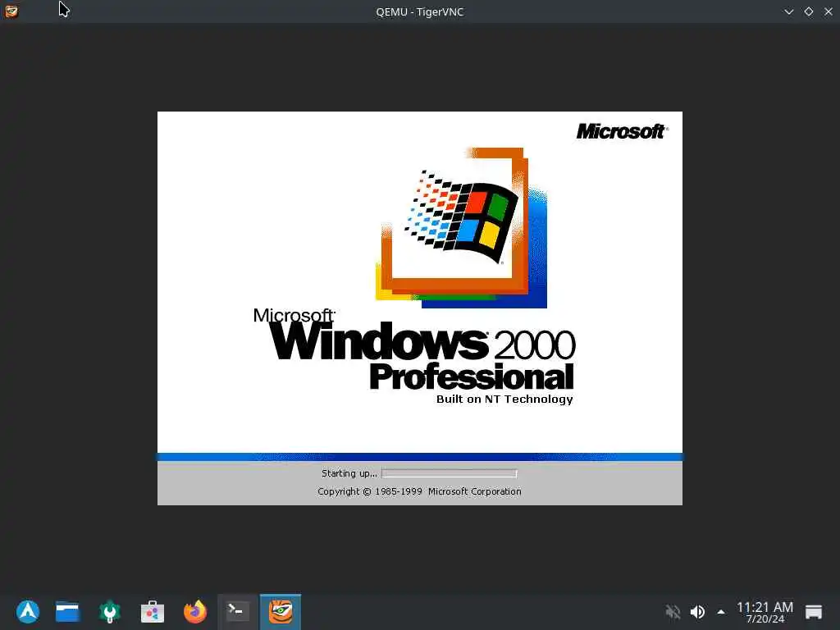Launch Firefox from the taskbar
The image size is (840, 630).
pos(195,611)
